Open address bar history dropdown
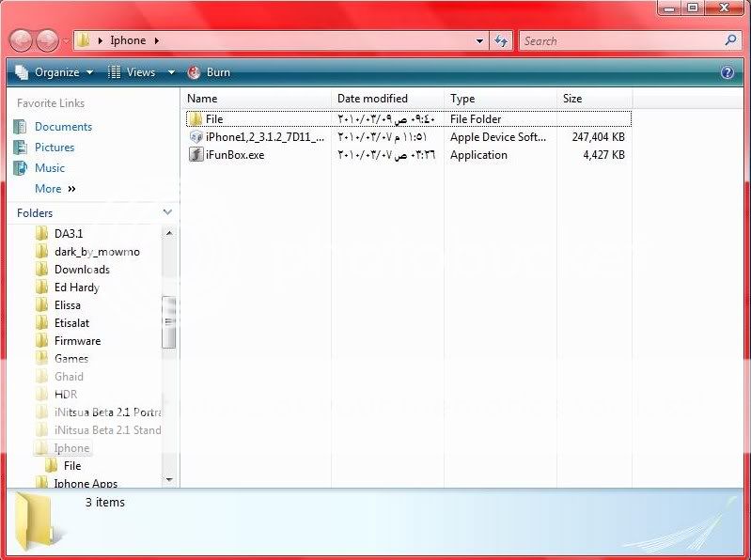Image resolution: width=751 pixels, height=560 pixels. coord(479,41)
